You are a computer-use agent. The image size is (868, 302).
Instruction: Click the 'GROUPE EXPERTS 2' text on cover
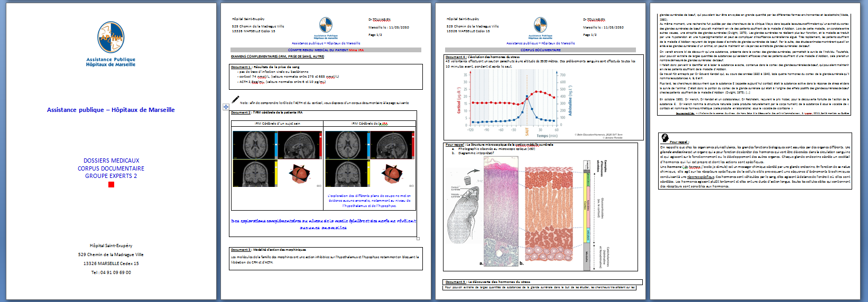[x=111, y=176]
